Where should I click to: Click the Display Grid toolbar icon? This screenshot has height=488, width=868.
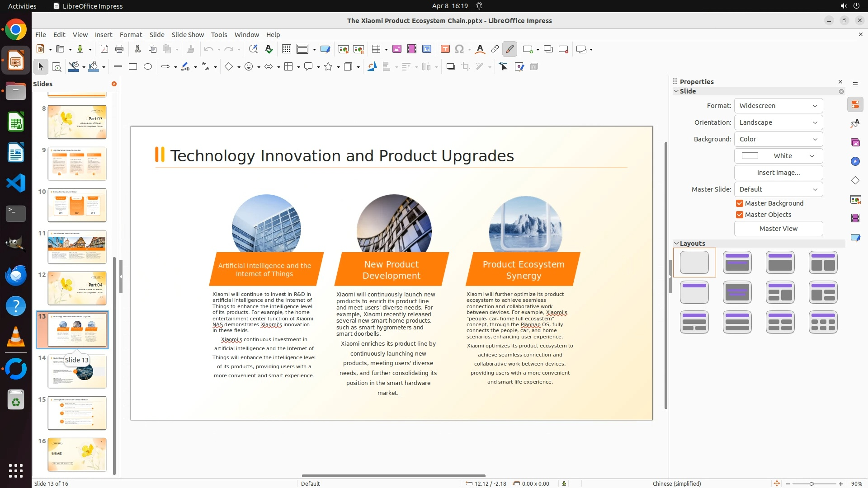pos(286,49)
